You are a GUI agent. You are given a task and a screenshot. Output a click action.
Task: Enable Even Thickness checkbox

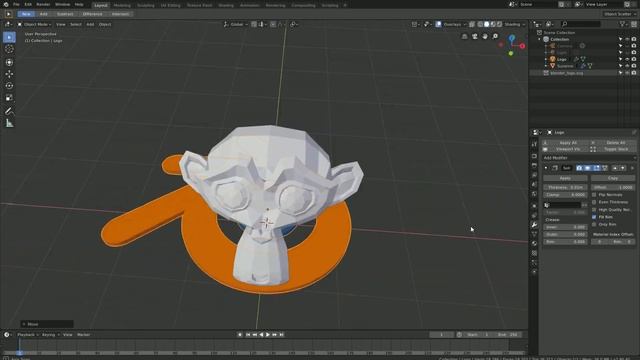pos(594,202)
